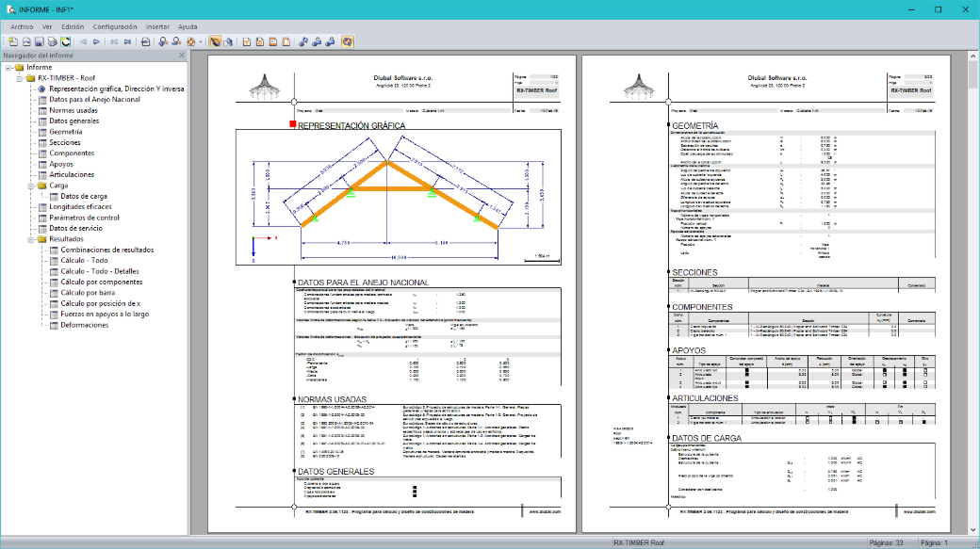The height and width of the screenshot is (549, 980).
Task: Select Cálculo por posición de x item
Action: click(100, 303)
